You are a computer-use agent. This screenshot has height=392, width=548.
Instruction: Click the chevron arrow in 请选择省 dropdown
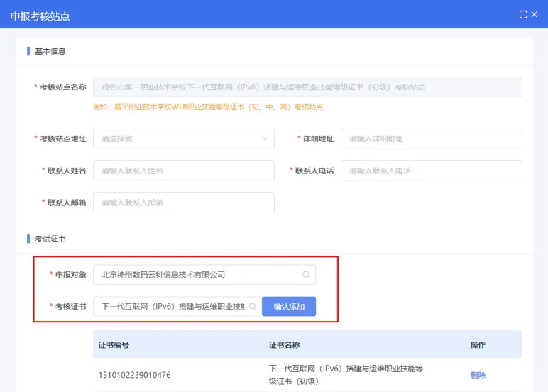265,138
